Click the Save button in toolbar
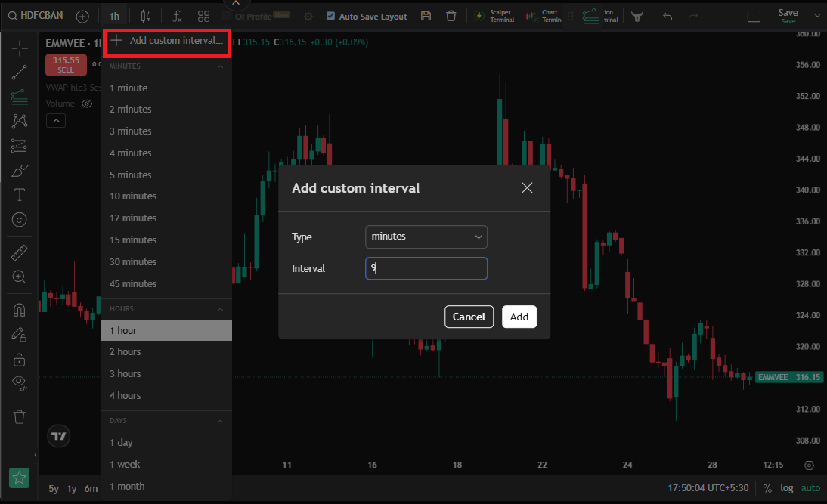This screenshot has height=504, width=827. 788,16
